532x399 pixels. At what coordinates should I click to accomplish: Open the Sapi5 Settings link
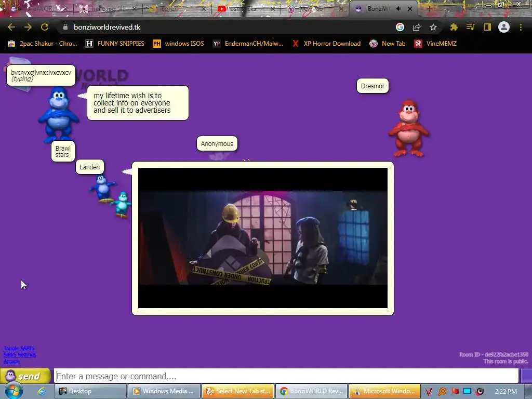click(x=20, y=355)
